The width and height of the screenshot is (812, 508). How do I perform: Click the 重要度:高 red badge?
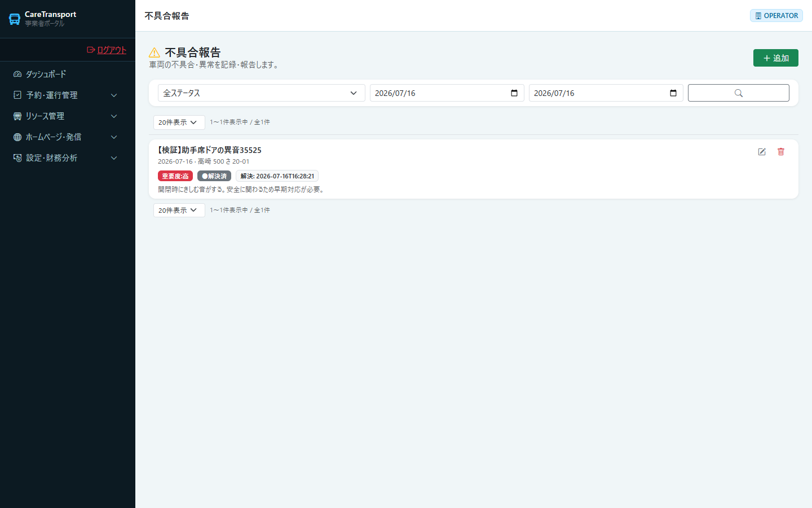point(175,176)
